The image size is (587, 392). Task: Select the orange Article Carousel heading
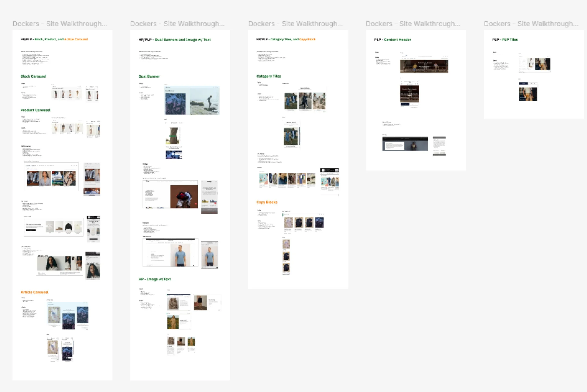(x=34, y=292)
